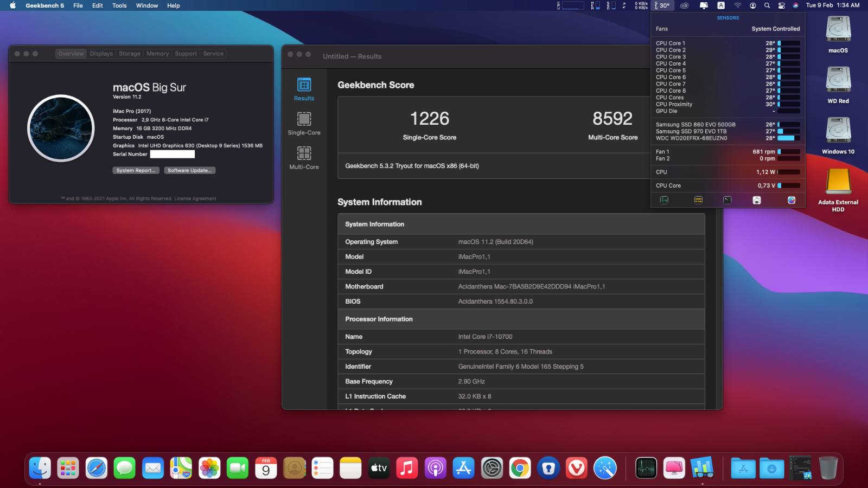This screenshot has width=868, height=488.
Task: Open the File menu
Action: pos(78,5)
